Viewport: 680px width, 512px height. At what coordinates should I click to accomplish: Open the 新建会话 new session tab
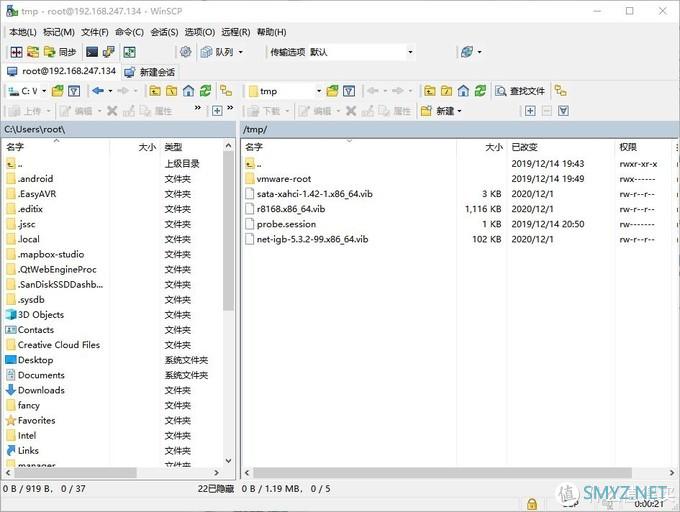[150, 72]
